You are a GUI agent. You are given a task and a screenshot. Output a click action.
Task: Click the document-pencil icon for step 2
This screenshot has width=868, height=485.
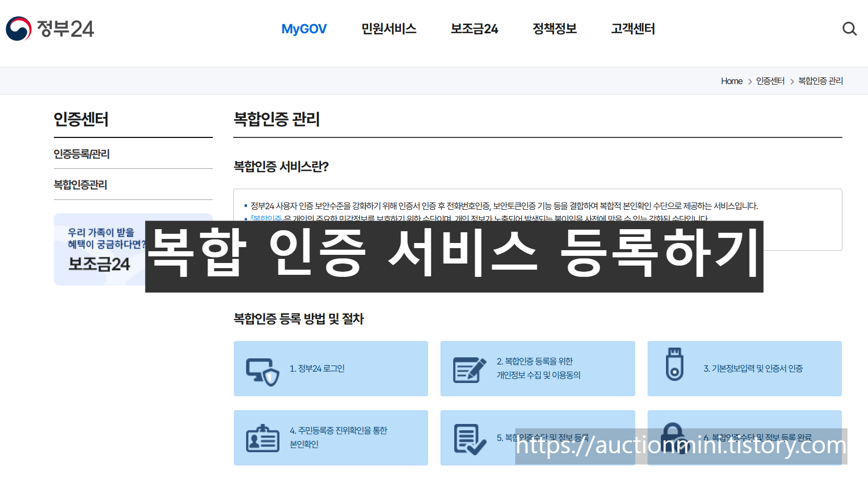point(469,370)
